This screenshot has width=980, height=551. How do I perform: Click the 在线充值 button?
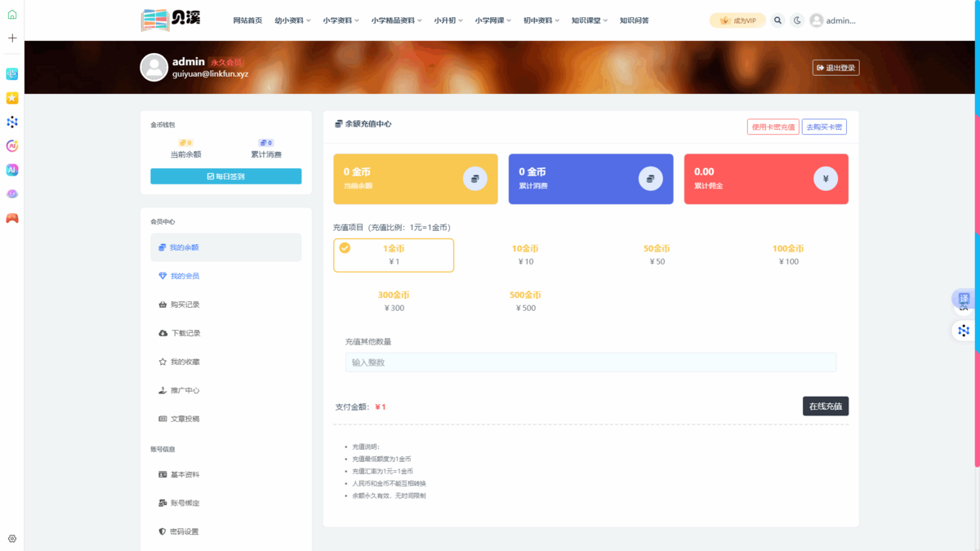pos(825,406)
